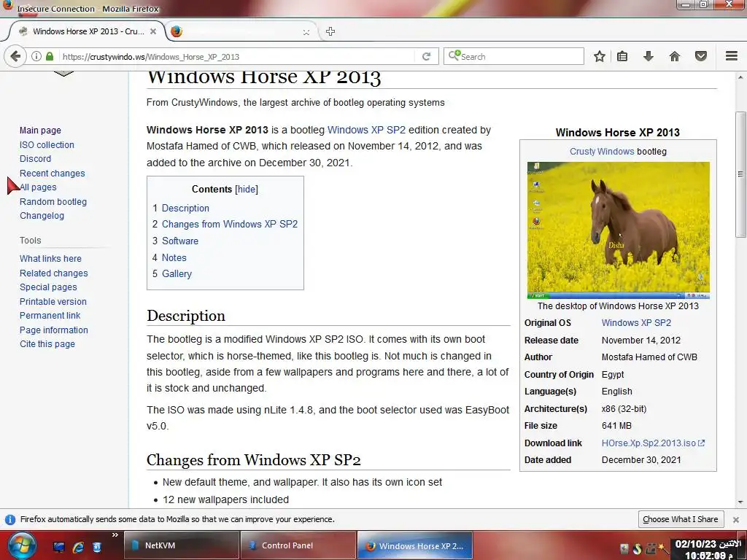Click the scrollbar down arrow
Viewport: 747px width, 560px height.
point(740,502)
